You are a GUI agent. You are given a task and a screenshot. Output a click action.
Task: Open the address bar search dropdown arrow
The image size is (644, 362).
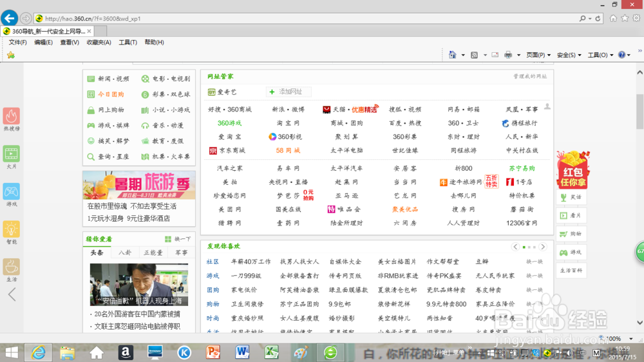(590, 19)
